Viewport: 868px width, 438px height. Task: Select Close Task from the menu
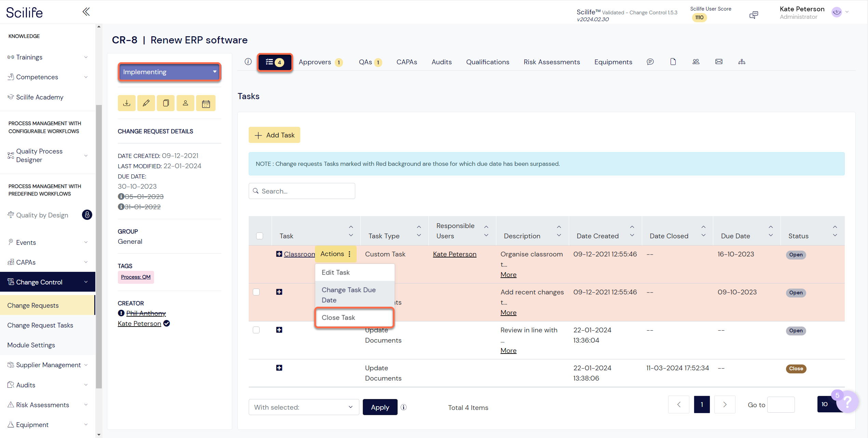pos(355,317)
